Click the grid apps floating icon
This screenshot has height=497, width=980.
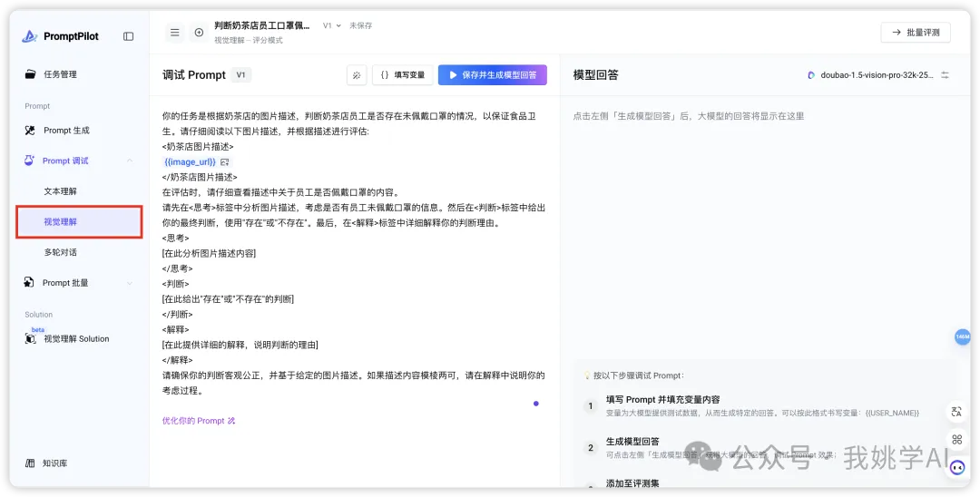pos(956,440)
